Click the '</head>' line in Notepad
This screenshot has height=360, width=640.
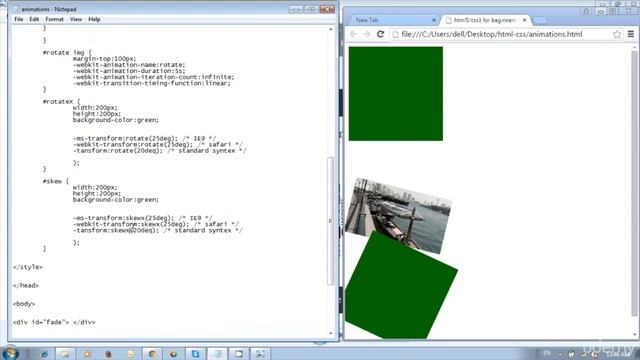(x=25, y=285)
